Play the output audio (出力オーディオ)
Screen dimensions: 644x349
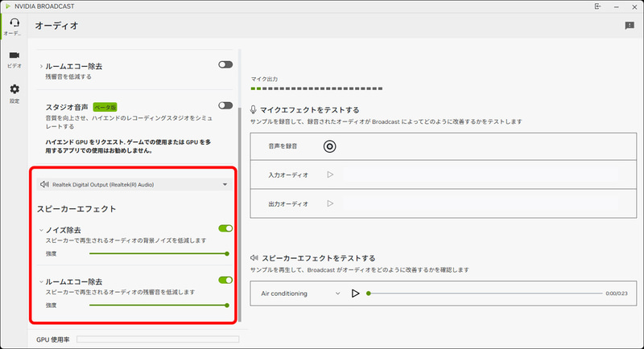pos(330,203)
